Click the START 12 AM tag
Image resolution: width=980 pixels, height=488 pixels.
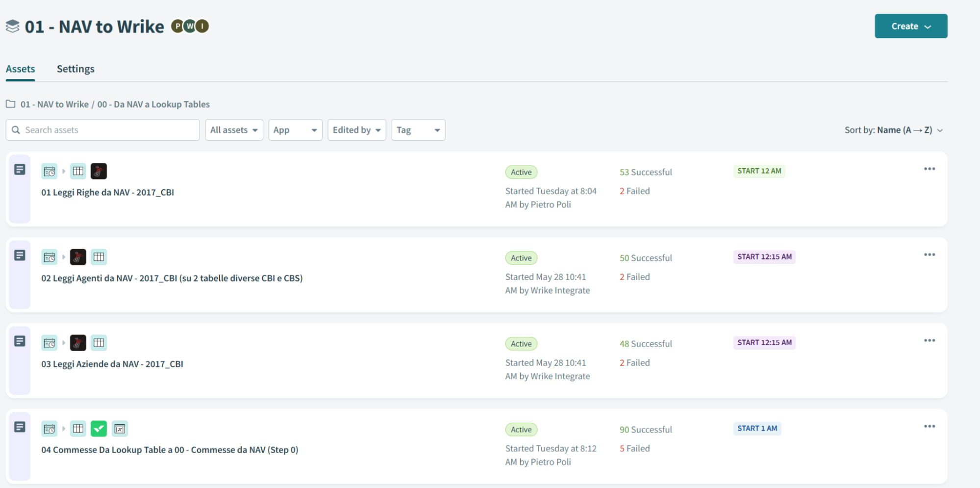click(759, 171)
